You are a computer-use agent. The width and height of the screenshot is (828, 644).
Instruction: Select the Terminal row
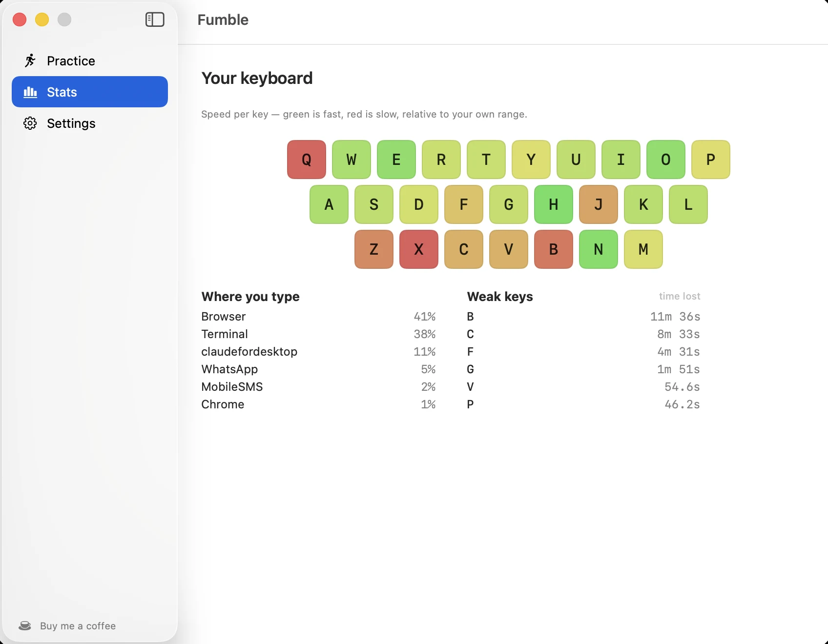[318, 334]
